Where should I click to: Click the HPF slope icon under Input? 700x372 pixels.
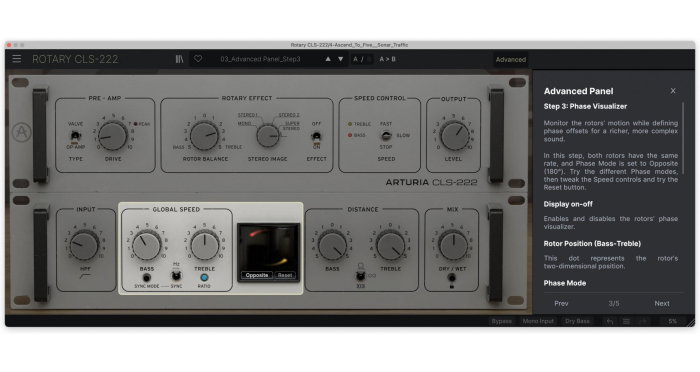tap(84, 276)
